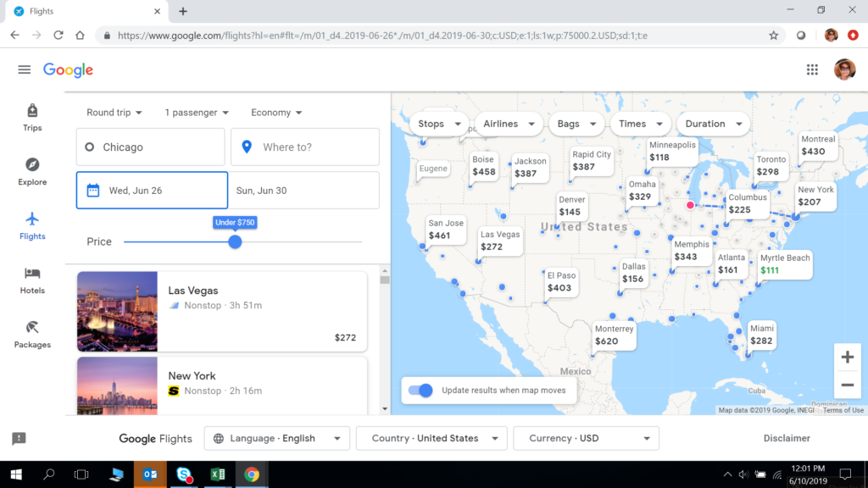Open Outlook from the taskbar
This screenshot has height=488, width=868.
click(x=150, y=474)
